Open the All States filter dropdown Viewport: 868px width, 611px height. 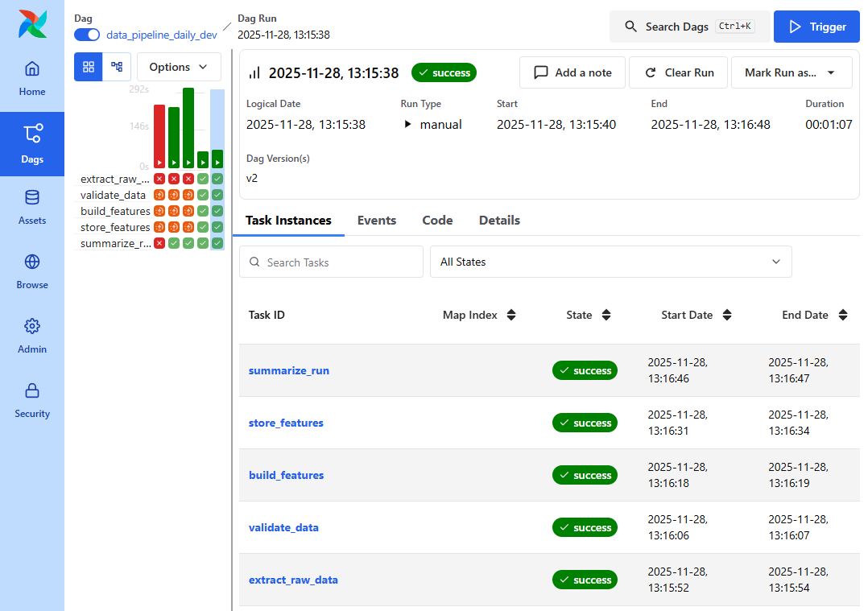point(610,262)
